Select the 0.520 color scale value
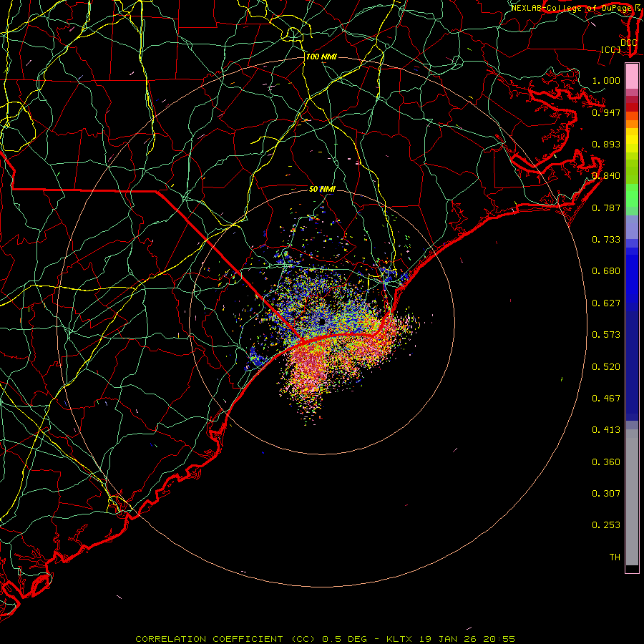This screenshot has width=644, height=644. [606, 367]
